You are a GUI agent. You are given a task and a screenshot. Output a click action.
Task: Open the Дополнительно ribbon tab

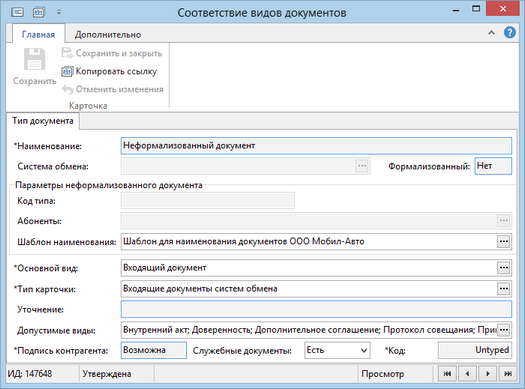click(x=107, y=34)
